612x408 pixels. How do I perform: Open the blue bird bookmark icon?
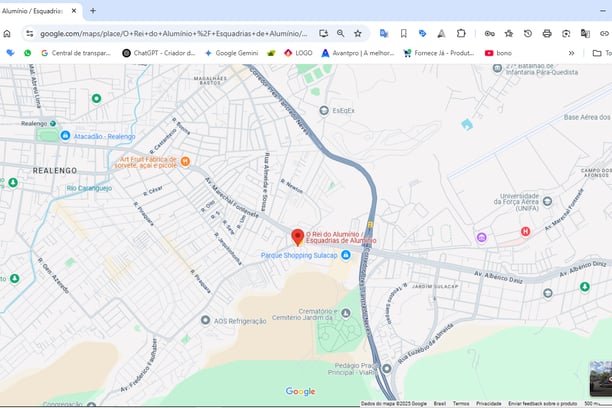tap(11, 53)
